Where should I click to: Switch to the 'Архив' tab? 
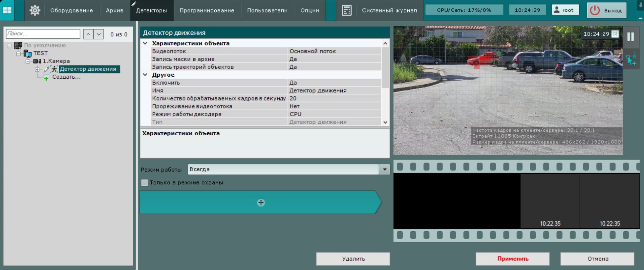[x=115, y=10]
